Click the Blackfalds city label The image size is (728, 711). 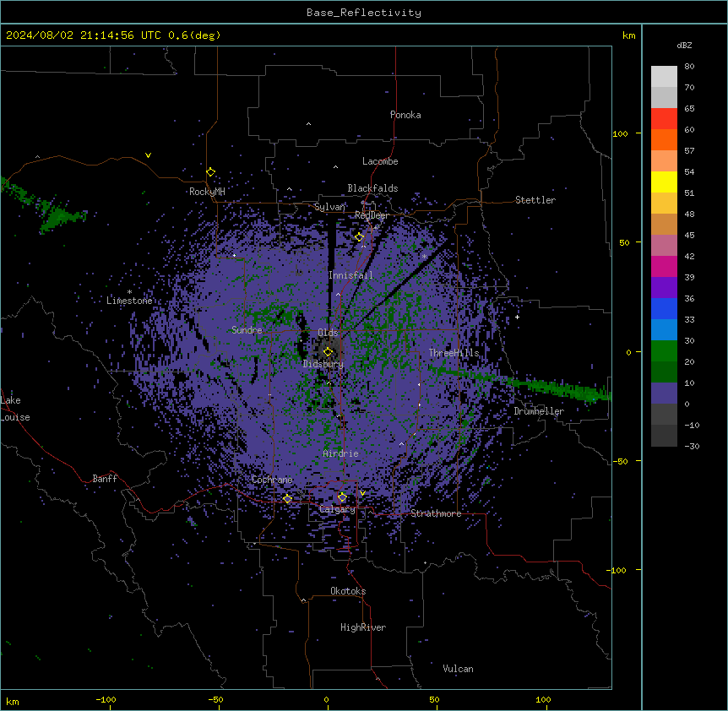(x=372, y=188)
